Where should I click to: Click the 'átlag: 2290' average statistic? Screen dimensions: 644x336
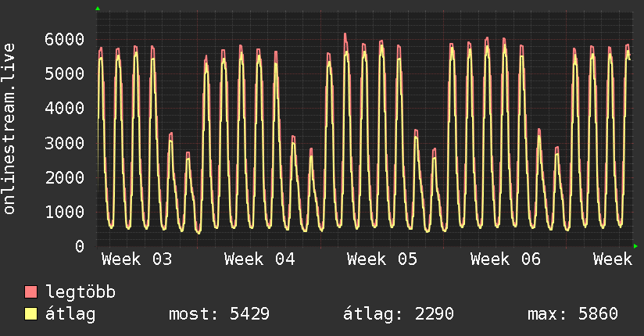coord(399,314)
